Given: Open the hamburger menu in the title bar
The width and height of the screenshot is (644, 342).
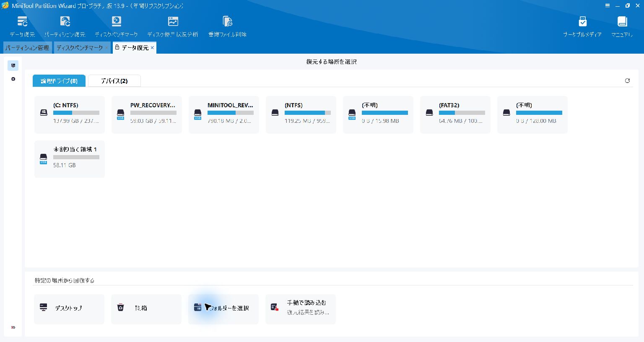Looking at the screenshot, I should click(x=608, y=5).
